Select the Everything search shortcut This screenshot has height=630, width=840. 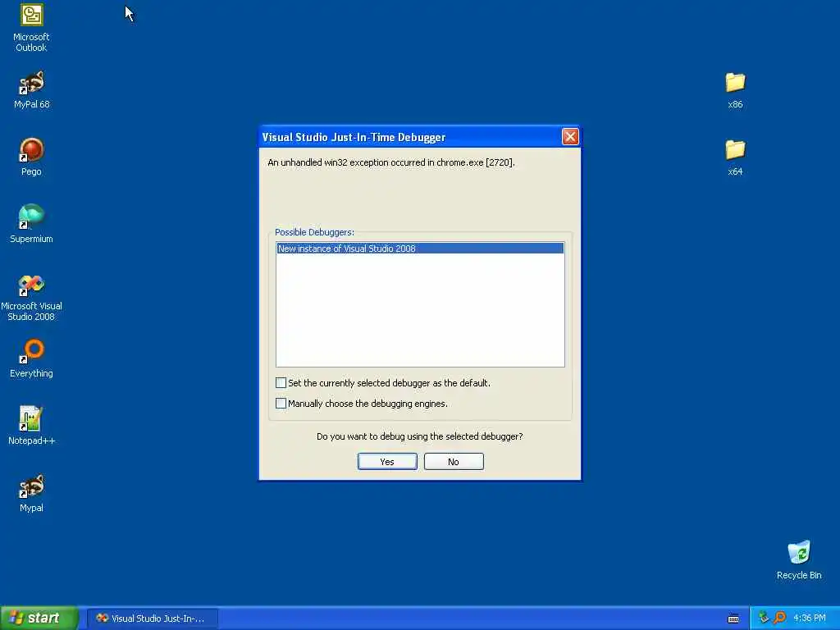(31, 359)
